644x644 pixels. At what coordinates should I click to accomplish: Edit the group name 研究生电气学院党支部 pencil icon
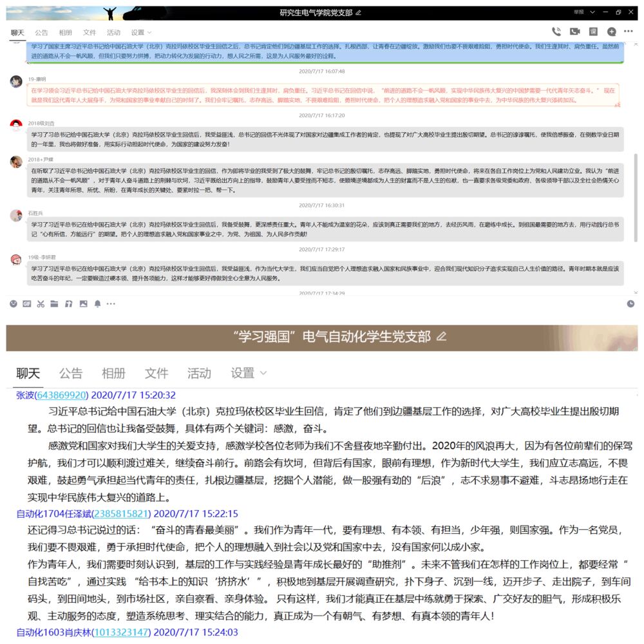tap(359, 13)
